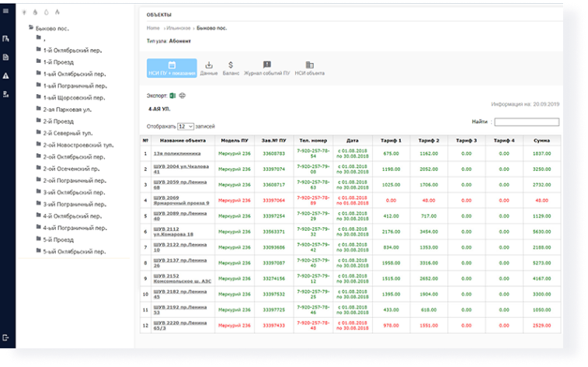Open the НСИ объекта tab
The image size is (588, 367).
tap(310, 68)
